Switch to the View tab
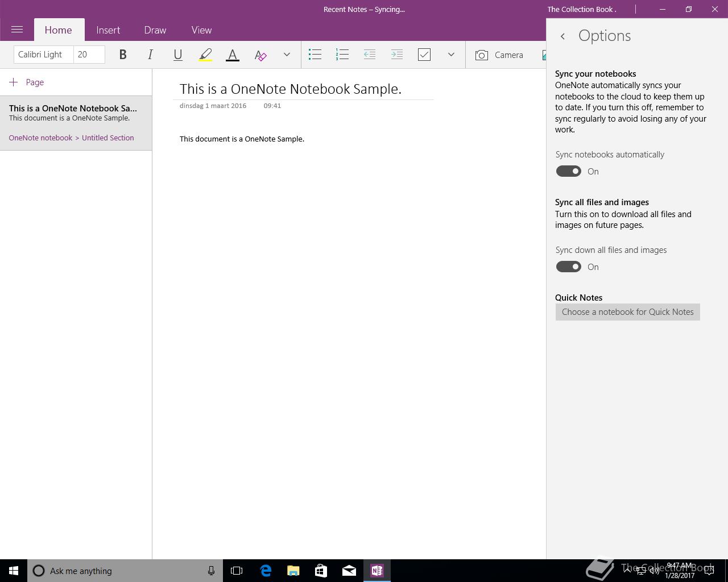 (x=201, y=30)
